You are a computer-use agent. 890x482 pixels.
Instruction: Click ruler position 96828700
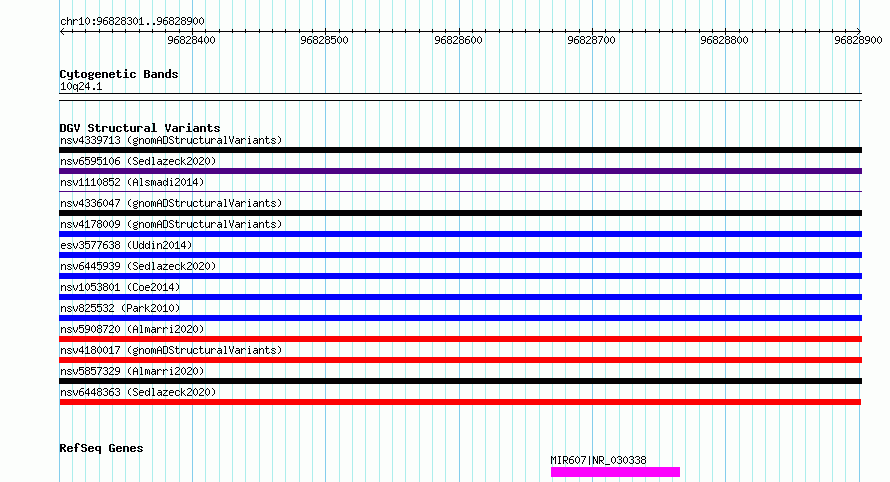591,40
